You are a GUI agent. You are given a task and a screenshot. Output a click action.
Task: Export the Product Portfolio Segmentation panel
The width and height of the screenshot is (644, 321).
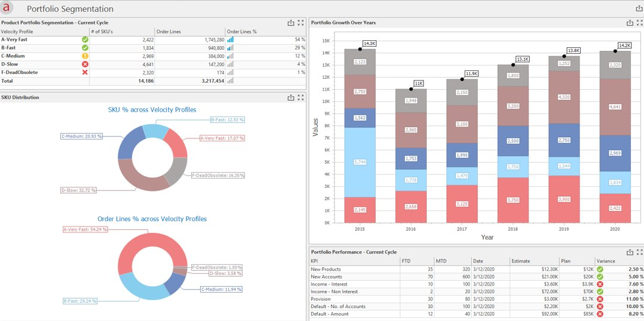coord(291,22)
